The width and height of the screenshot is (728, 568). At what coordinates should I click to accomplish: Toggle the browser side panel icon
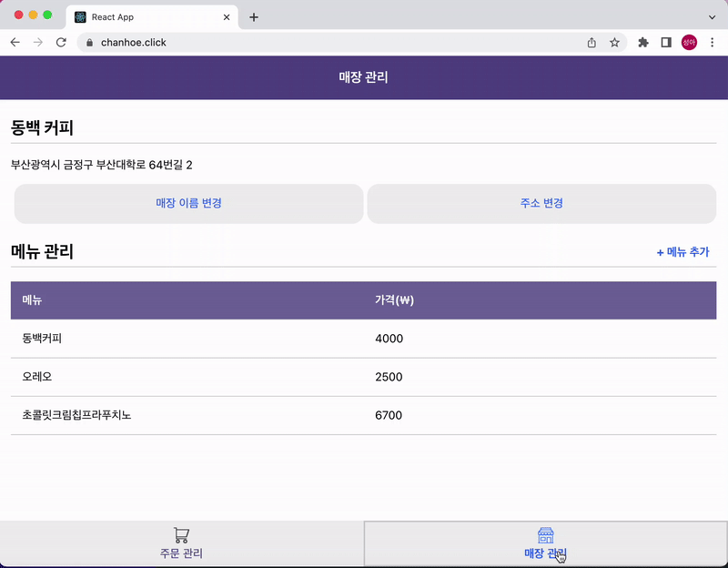666,43
